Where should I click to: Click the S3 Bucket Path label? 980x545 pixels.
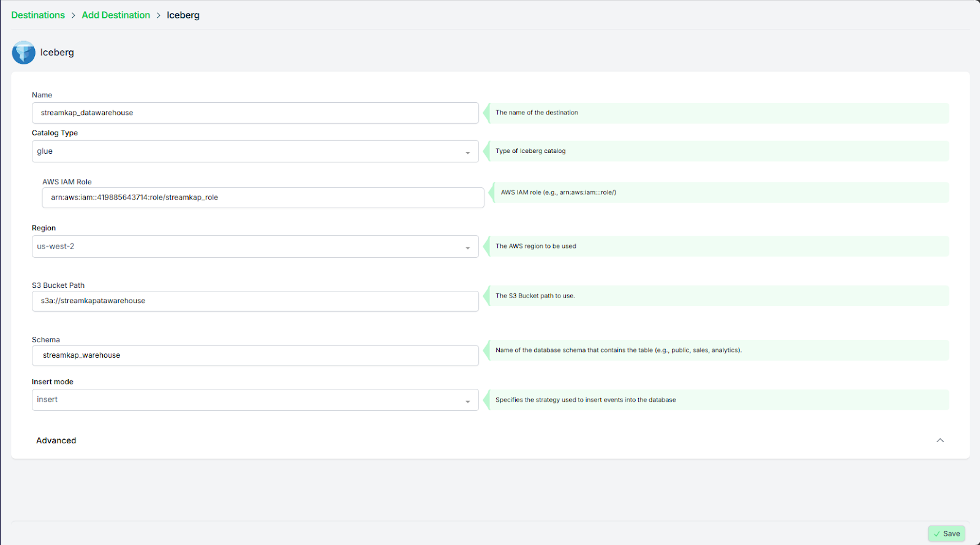pos(58,285)
